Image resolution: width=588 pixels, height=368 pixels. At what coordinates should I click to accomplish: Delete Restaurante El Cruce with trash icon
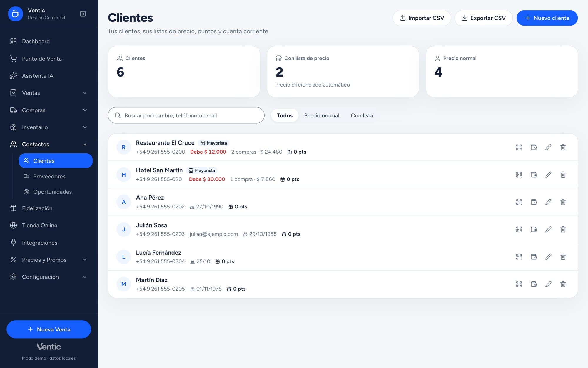pyautogui.click(x=563, y=147)
